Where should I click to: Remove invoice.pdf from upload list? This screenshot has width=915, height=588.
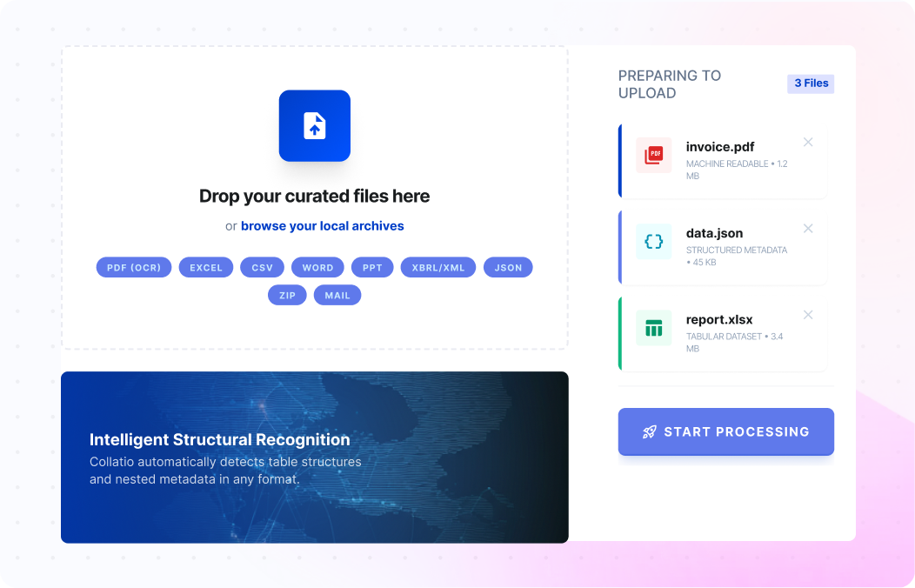pos(808,143)
